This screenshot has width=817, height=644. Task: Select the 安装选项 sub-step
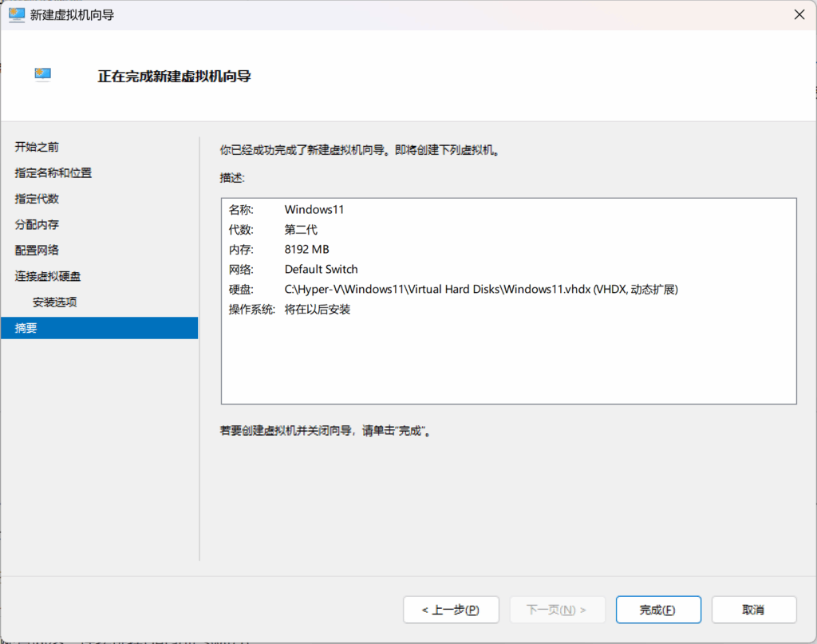coord(54,302)
